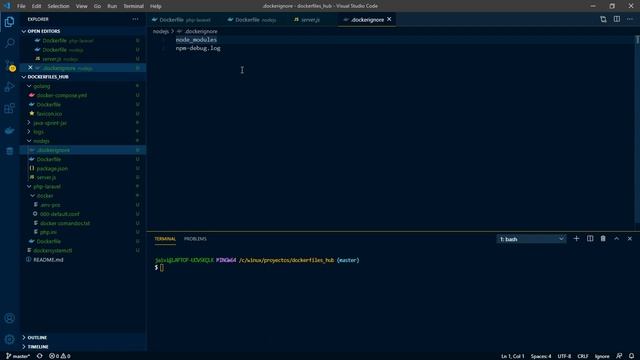Switch to PROBLEMS panel tab
This screenshot has height=360, width=640.
tap(195, 239)
